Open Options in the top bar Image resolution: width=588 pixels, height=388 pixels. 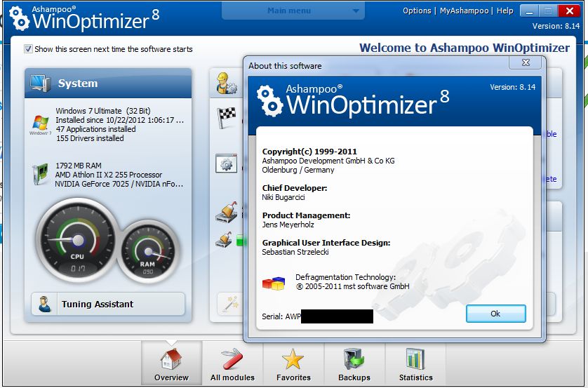[417, 11]
